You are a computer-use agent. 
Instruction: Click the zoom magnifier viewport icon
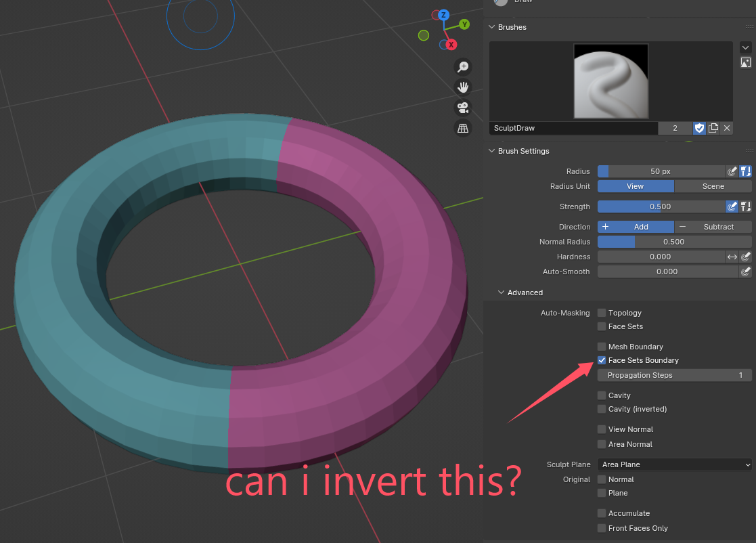(463, 66)
